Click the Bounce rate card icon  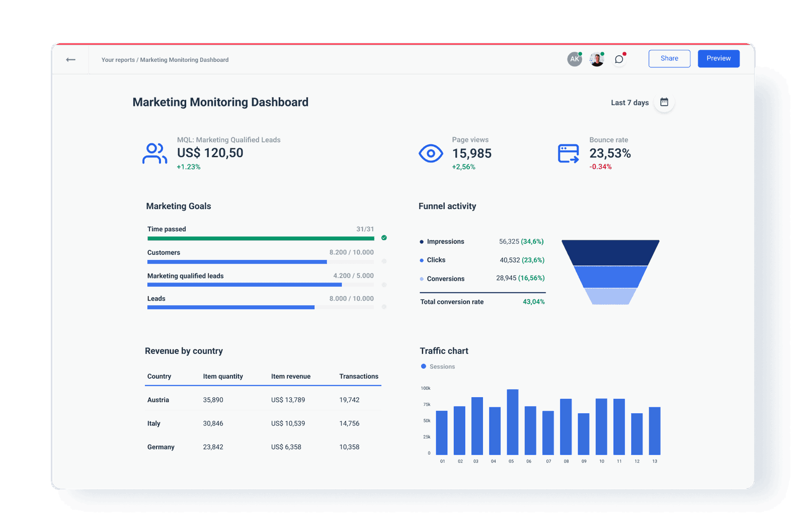pos(568,153)
